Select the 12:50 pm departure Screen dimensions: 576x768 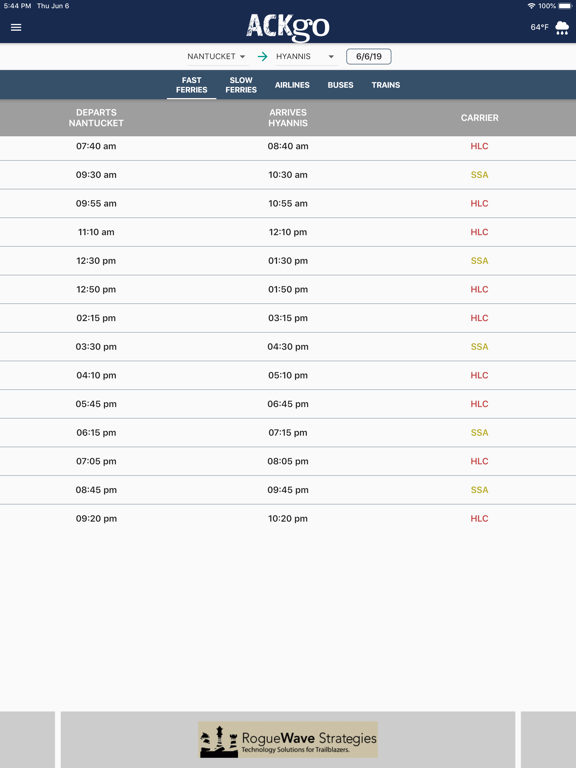tap(96, 289)
